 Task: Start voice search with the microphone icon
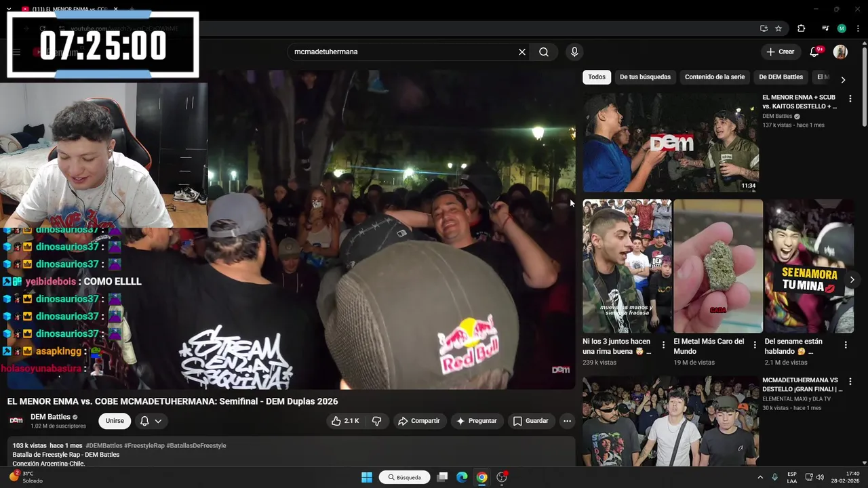click(574, 52)
